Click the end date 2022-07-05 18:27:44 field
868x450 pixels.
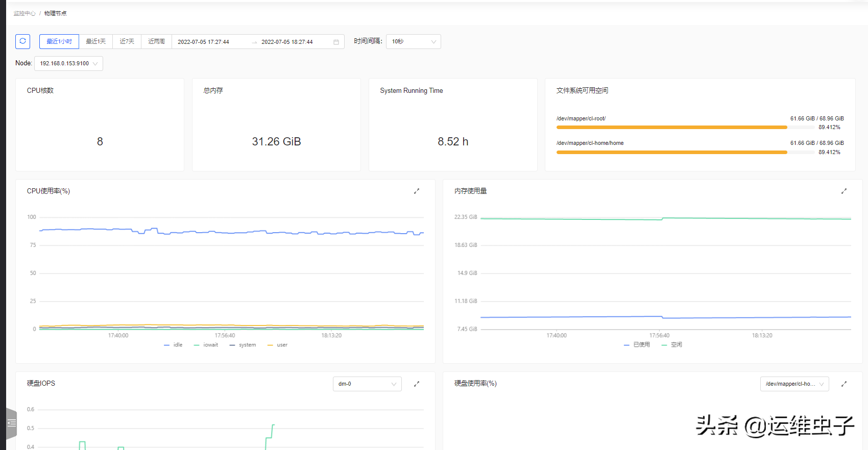(287, 42)
